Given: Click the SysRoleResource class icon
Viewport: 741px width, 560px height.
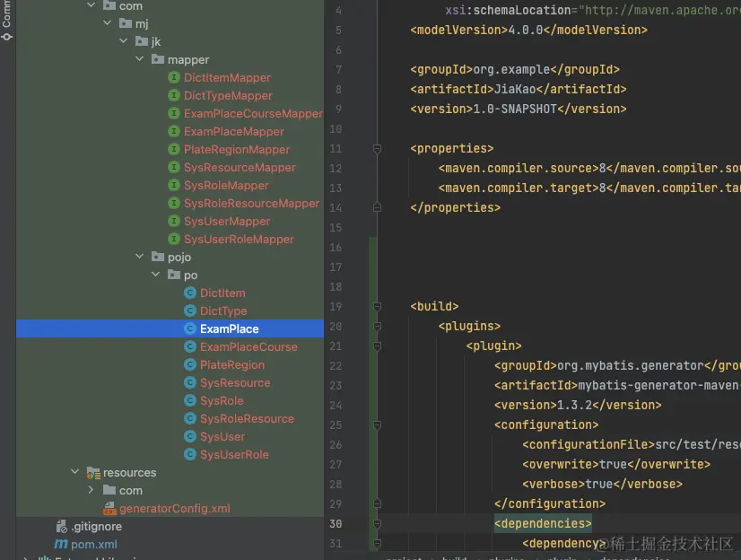Looking at the screenshot, I should [x=190, y=419].
